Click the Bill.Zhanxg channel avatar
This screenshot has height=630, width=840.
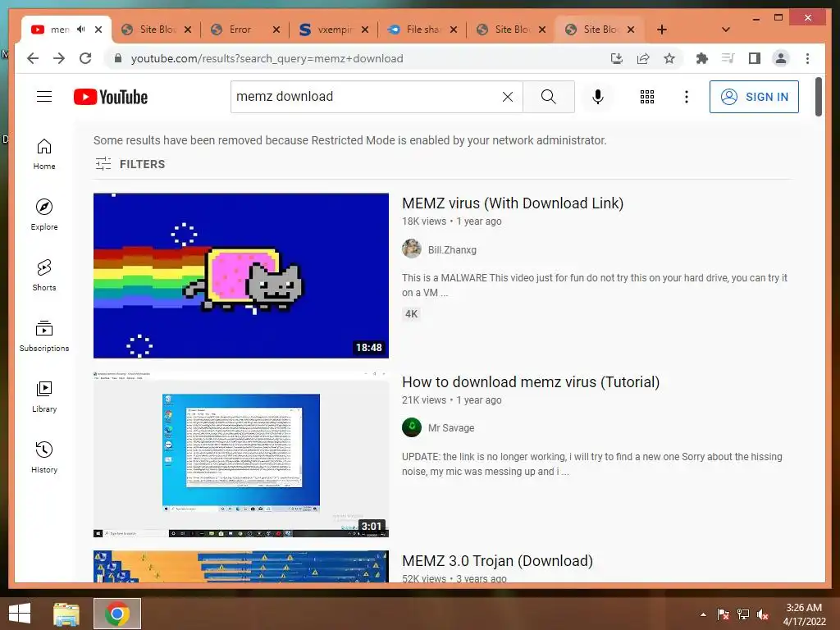coord(412,249)
